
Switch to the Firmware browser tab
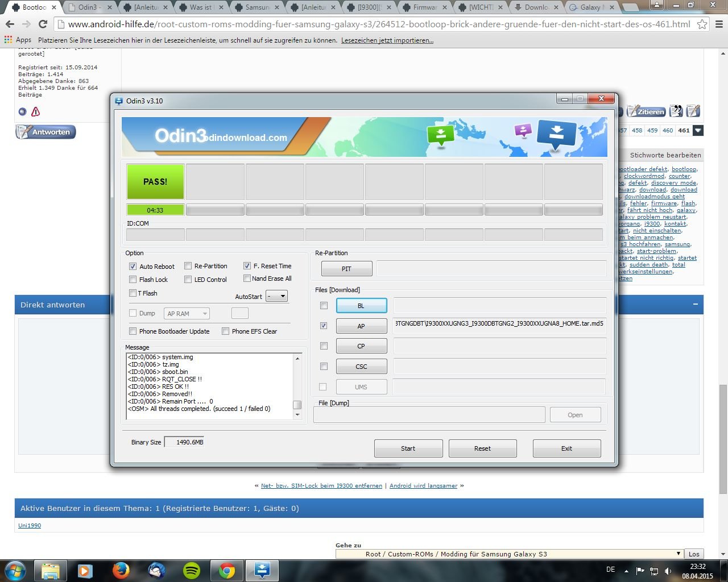click(425, 7)
